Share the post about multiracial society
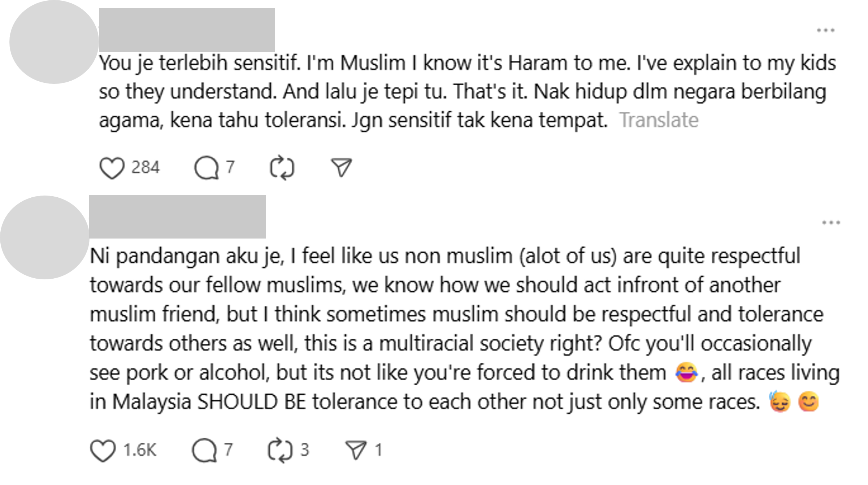This screenshot has width=868, height=485. pyautogui.click(x=356, y=450)
